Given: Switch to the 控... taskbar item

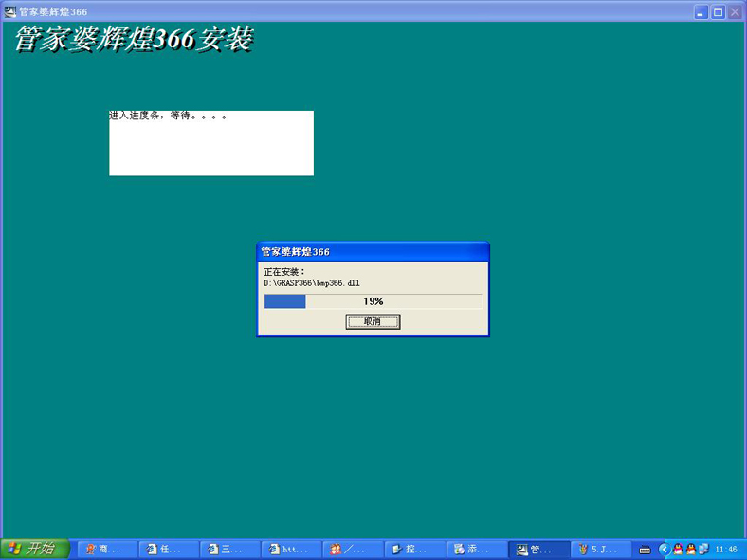Looking at the screenshot, I should (x=414, y=550).
